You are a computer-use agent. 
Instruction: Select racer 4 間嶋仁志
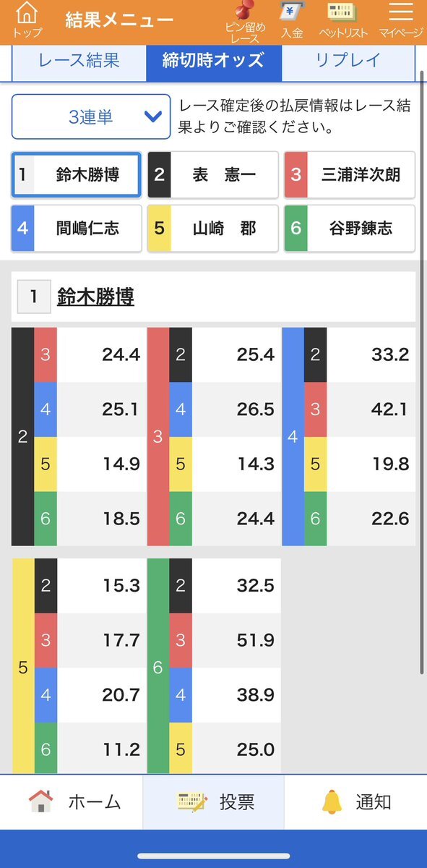76,229
